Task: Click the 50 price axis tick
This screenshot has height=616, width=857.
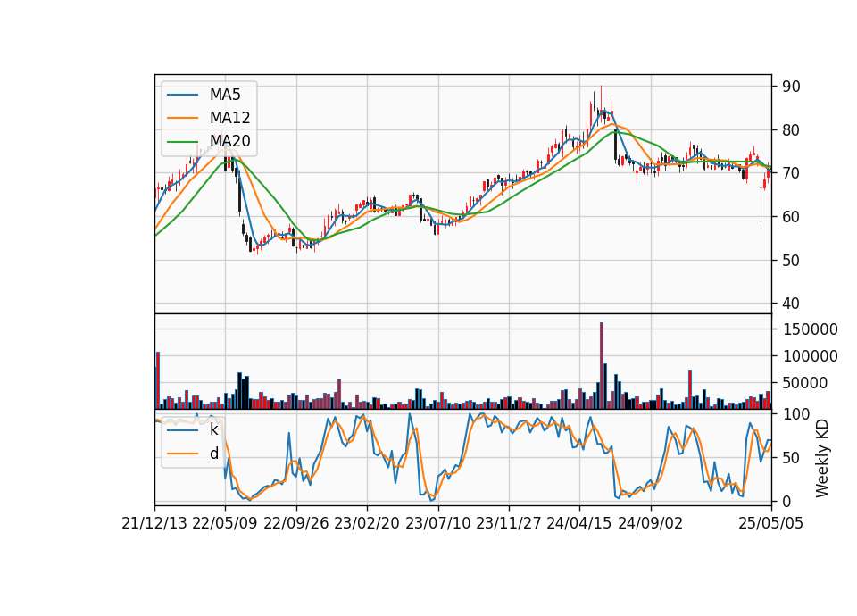Action: tap(792, 260)
